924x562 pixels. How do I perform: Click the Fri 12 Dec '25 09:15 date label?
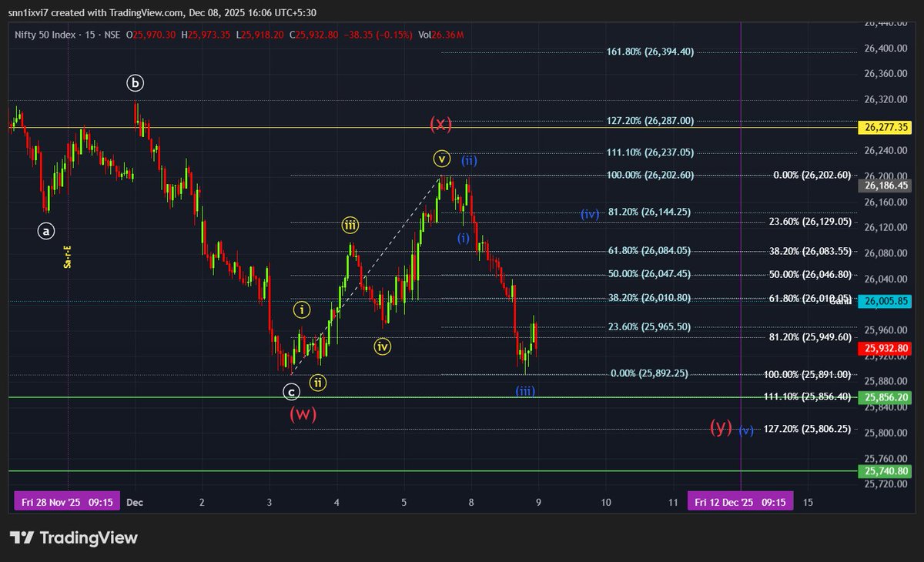point(742,502)
